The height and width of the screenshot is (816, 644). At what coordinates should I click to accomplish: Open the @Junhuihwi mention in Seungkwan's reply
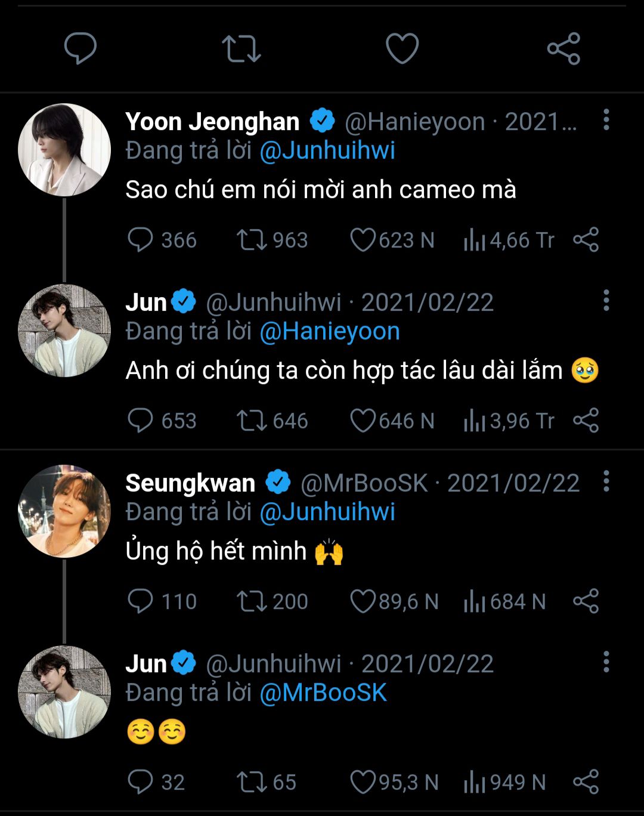[327, 512]
